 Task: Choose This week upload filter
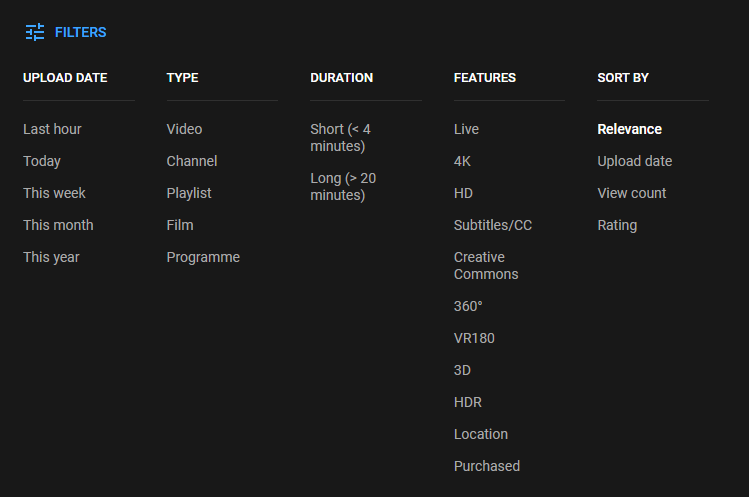click(x=54, y=193)
